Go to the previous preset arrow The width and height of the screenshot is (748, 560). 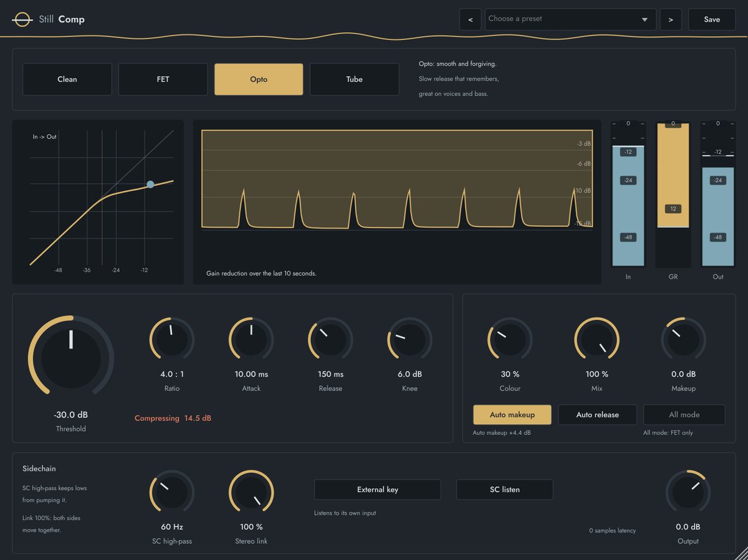470,19
